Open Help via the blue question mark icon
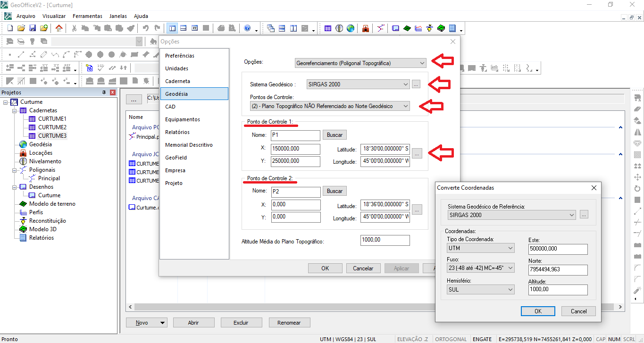 pyautogui.click(x=247, y=28)
